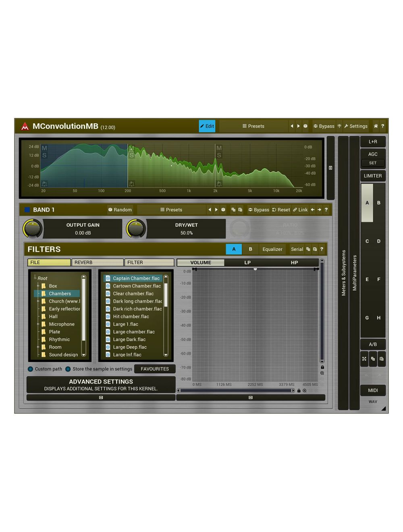
Task: Open the Link control for Band 1
Action: 300,210
